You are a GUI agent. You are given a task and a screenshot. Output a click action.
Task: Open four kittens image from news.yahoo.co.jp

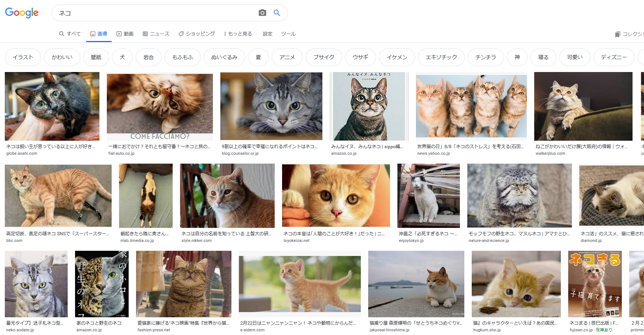[471, 106]
